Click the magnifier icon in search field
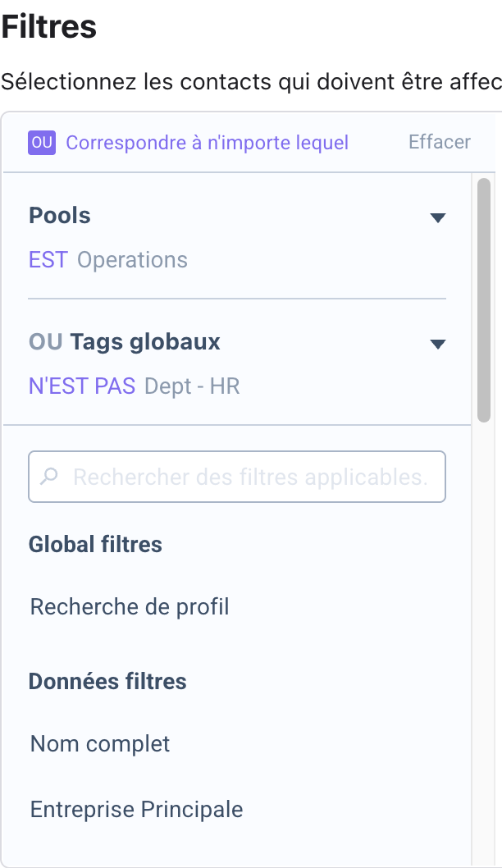 pos(50,476)
